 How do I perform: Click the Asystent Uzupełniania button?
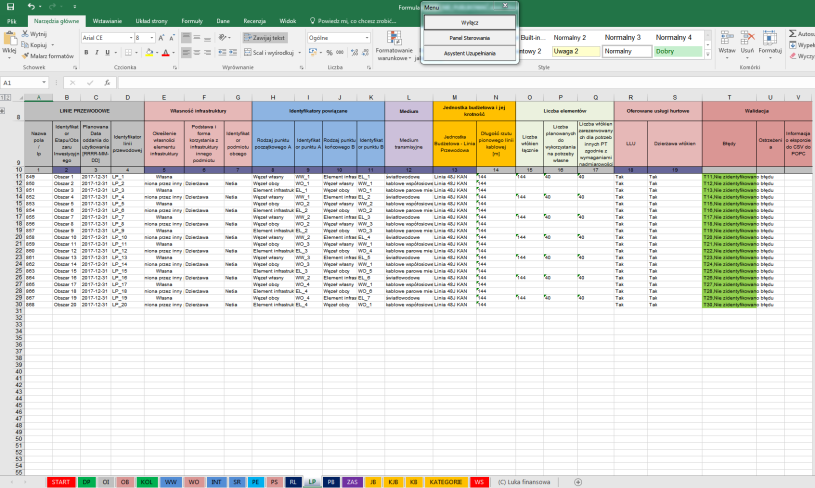click(470, 53)
